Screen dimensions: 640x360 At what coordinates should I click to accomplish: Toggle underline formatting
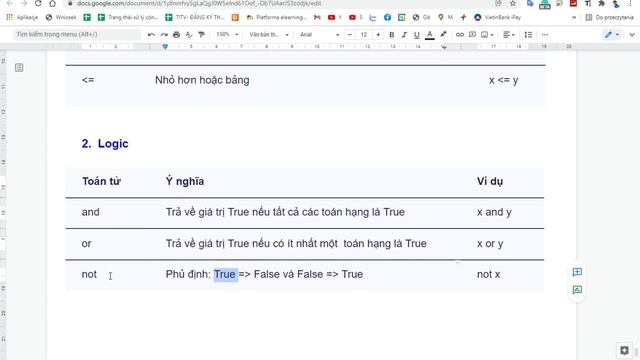[x=416, y=35]
